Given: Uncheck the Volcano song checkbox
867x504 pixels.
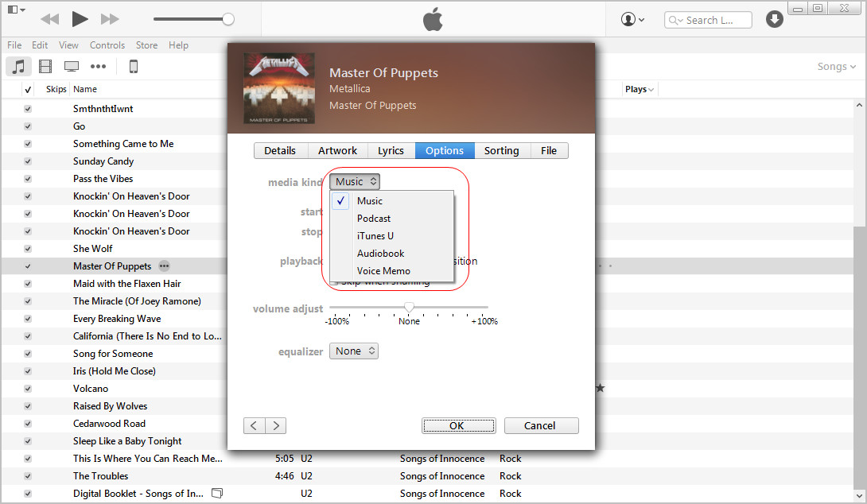Looking at the screenshot, I should (28, 389).
